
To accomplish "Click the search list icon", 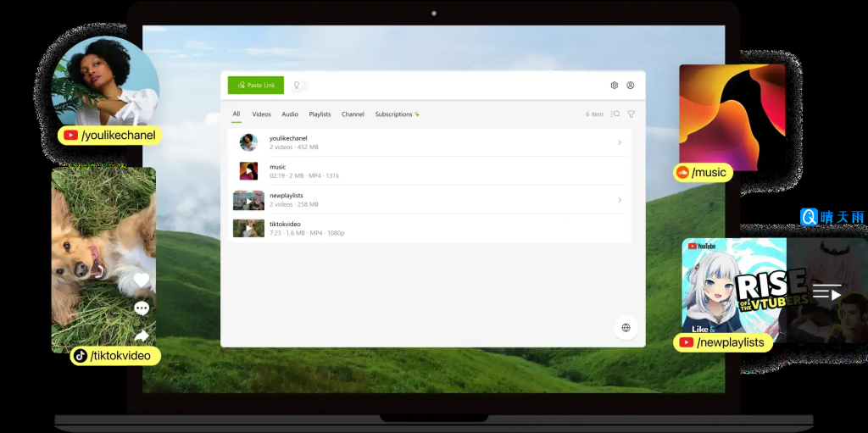I will 615,114.
